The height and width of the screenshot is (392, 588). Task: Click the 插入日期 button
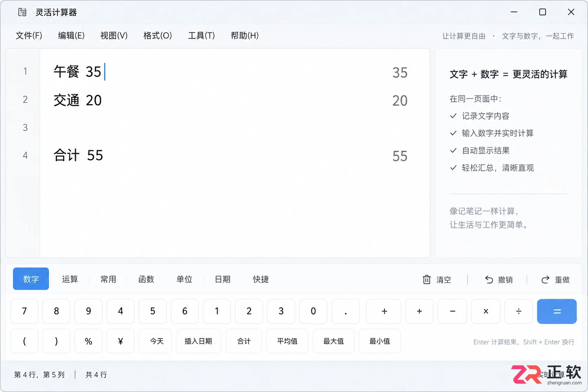click(198, 341)
